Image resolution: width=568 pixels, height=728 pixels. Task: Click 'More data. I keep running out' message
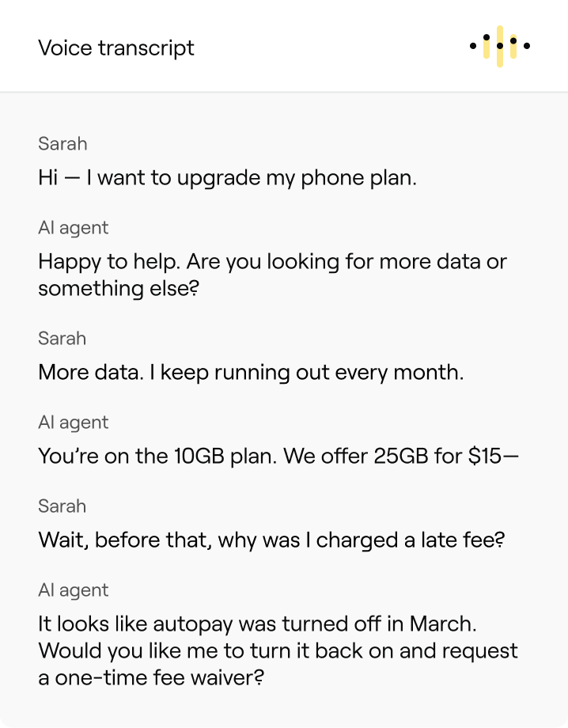[251, 373]
